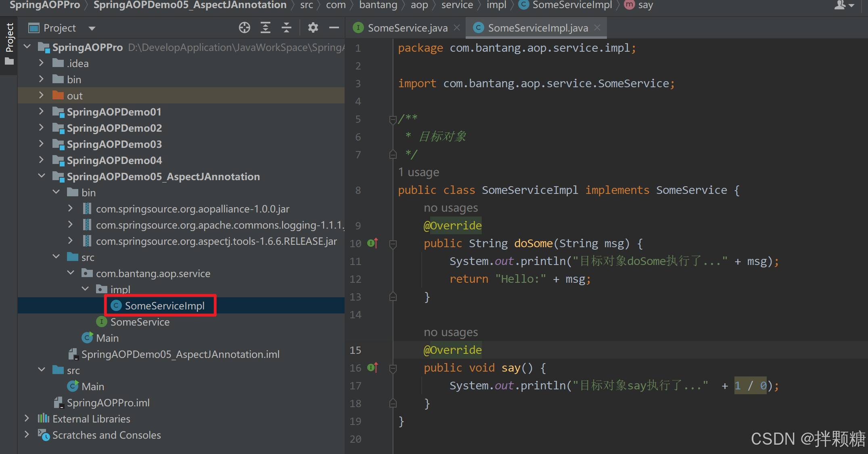The width and height of the screenshot is (868, 454).
Task: Click the implements-method gutter icon on line 10
Action: (x=372, y=243)
